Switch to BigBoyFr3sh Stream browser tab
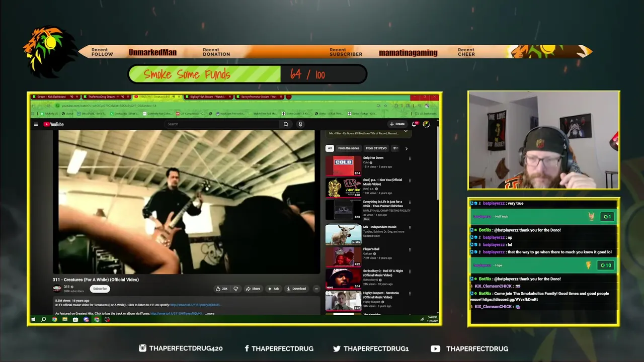The height and width of the screenshot is (362, 644). 207,97
